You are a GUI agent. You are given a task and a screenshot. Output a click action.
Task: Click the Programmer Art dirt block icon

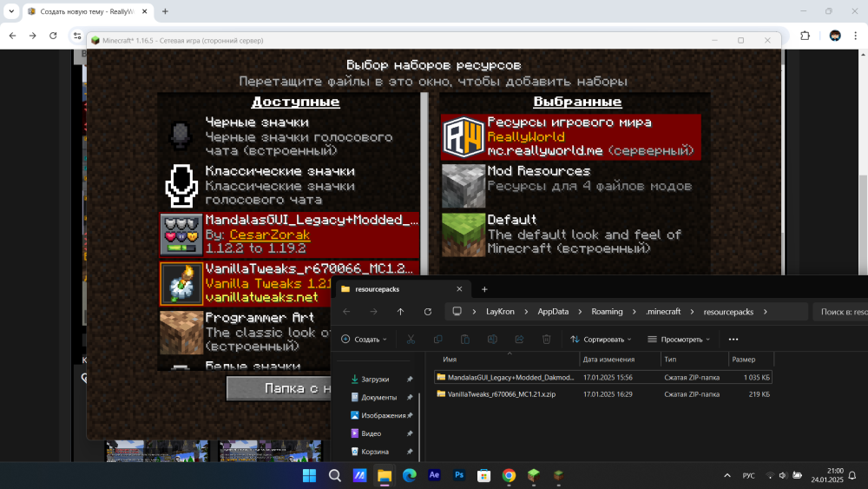[x=181, y=333]
